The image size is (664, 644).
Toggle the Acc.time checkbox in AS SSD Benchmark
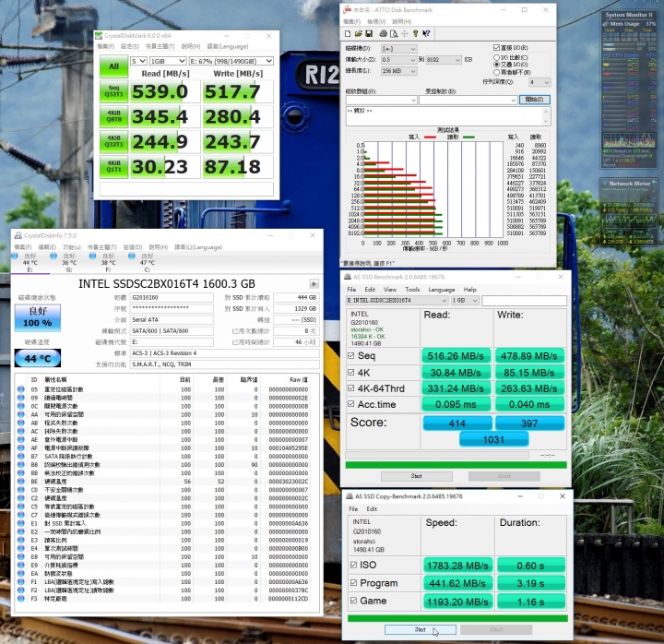(350, 404)
